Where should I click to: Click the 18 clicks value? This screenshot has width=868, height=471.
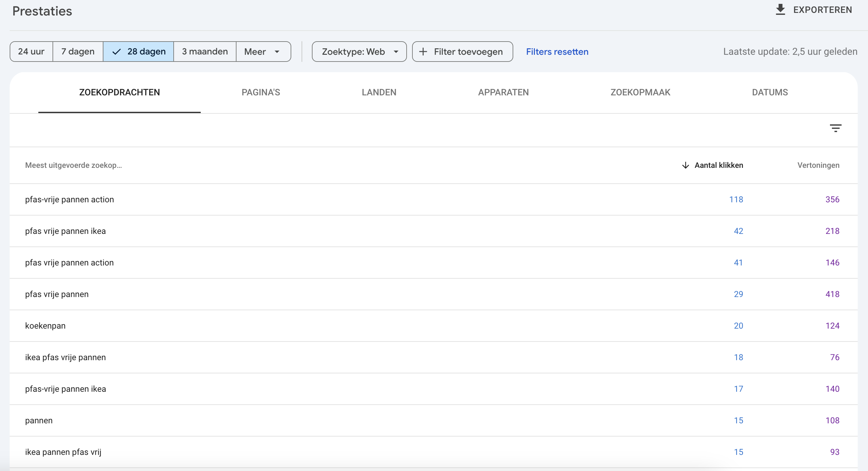738,358
